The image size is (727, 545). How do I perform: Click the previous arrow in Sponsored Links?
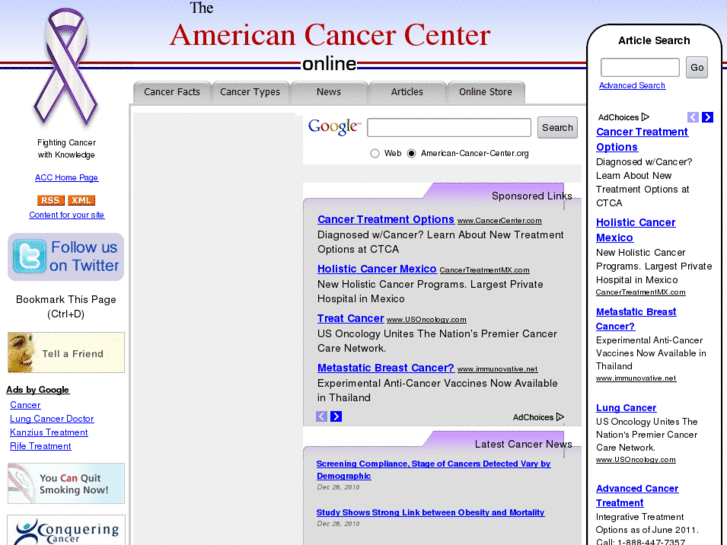pos(322,417)
